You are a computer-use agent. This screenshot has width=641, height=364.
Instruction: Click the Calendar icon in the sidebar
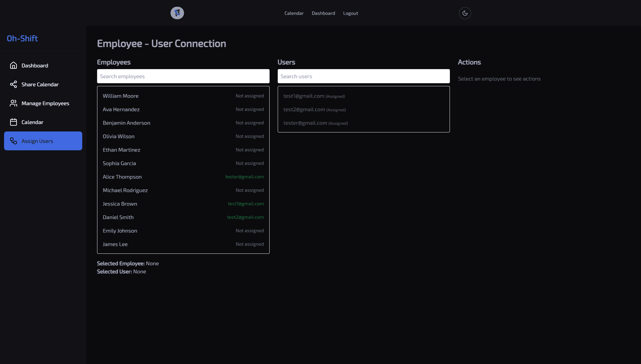tap(13, 122)
